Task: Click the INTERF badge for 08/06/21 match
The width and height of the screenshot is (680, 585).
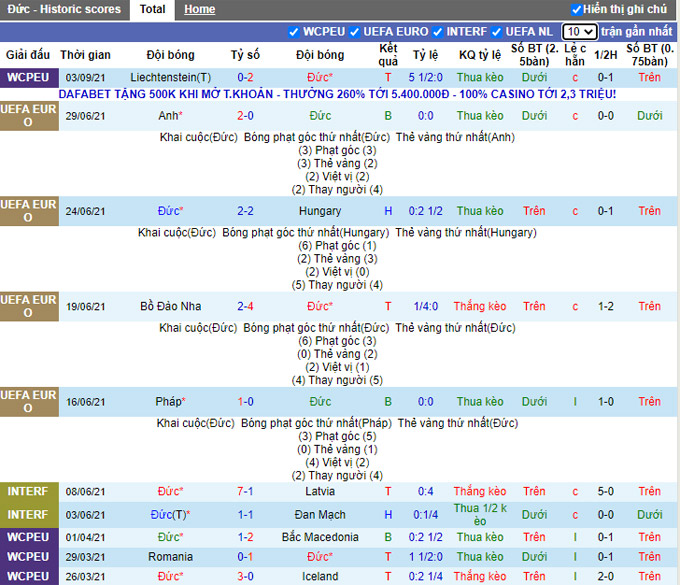Action: pos(28,492)
